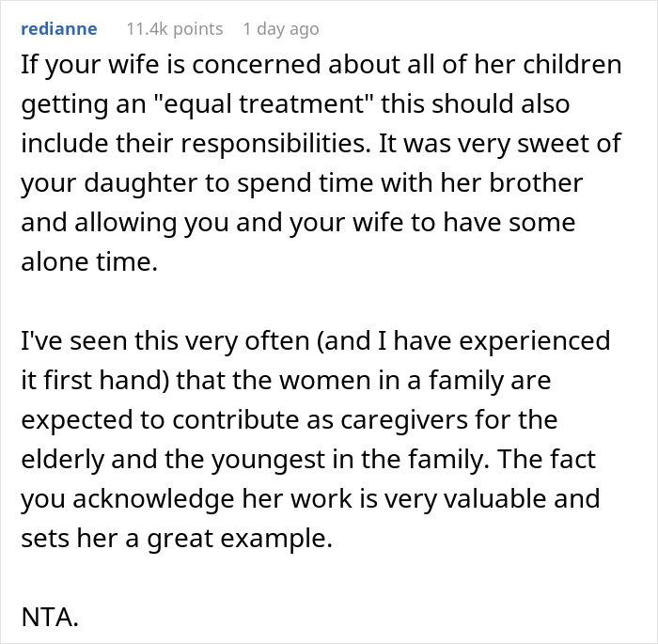Click the phrase "I've seen this very often"
Viewport: 658px width, 644px height.
(x=165, y=340)
